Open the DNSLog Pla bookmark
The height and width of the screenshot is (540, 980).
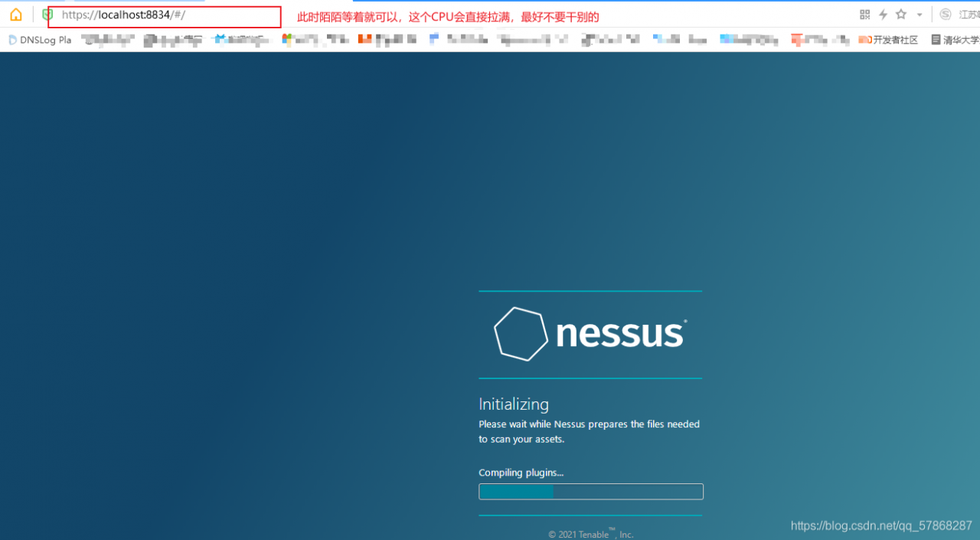40,40
